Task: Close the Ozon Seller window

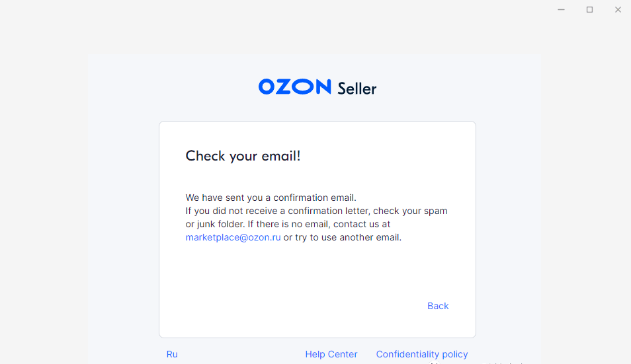Action: click(x=618, y=10)
